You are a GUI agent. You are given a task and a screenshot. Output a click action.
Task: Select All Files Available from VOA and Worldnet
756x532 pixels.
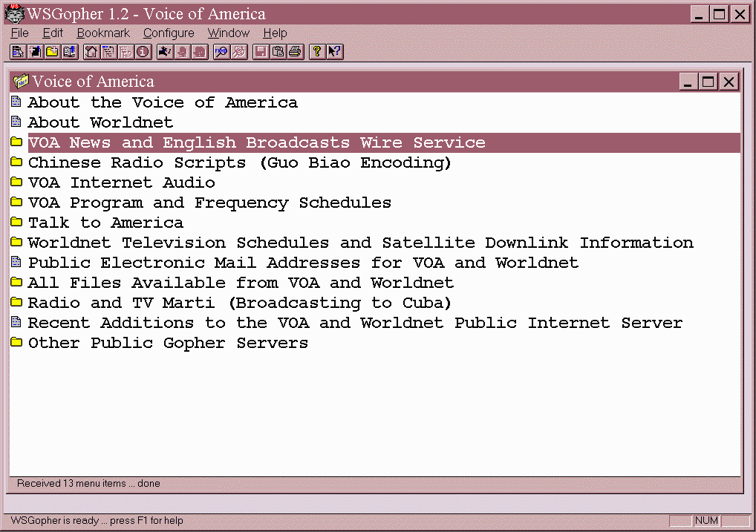pyautogui.click(x=241, y=283)
